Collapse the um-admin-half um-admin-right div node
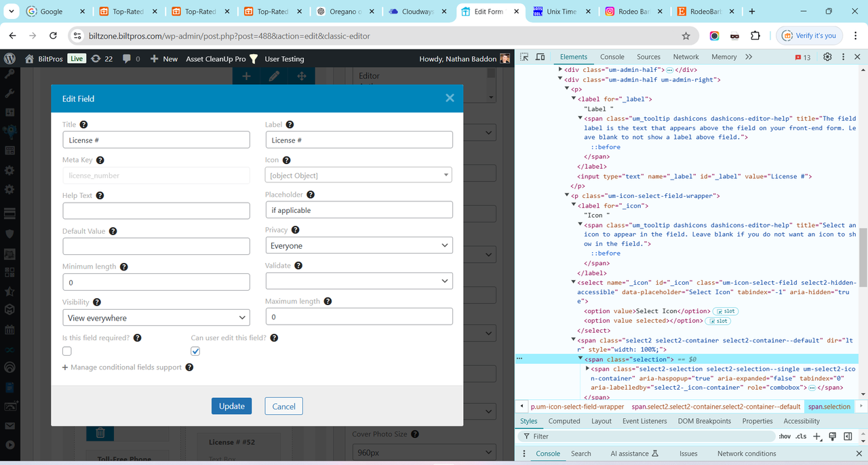Screen dimensions: 868x465 point(560,79)
